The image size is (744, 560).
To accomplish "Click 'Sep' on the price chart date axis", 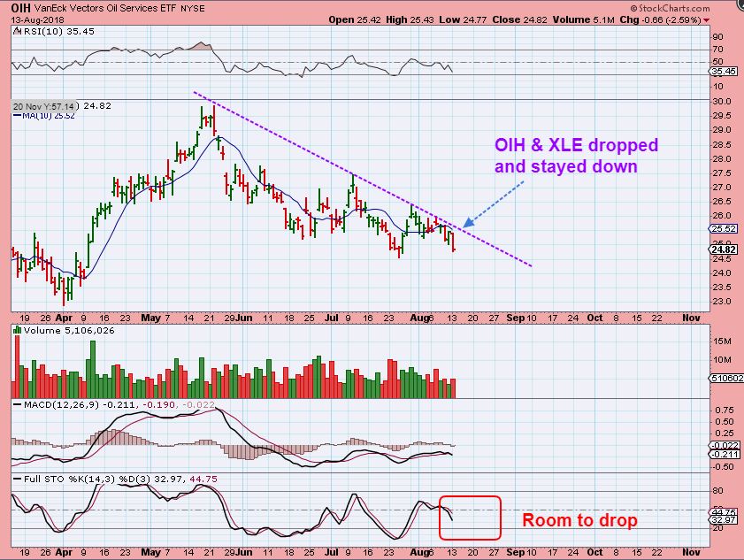I will click(x=515, y=318).
